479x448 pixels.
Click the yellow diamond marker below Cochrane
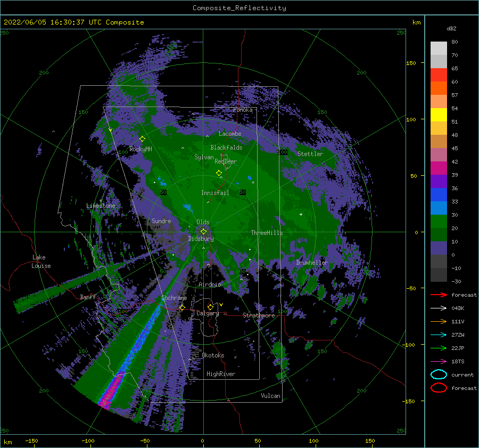point(182,307)
